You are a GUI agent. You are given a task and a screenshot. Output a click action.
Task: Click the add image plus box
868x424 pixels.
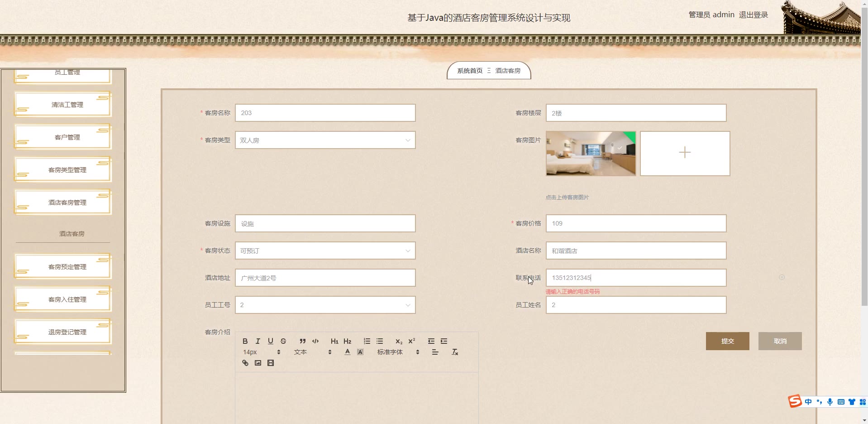click(685, 154)
